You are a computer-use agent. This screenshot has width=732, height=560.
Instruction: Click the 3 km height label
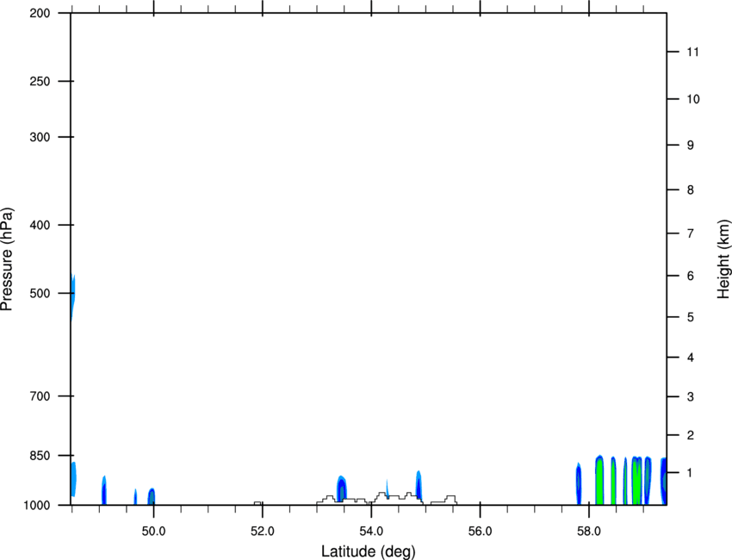click(x=690, y=397)
